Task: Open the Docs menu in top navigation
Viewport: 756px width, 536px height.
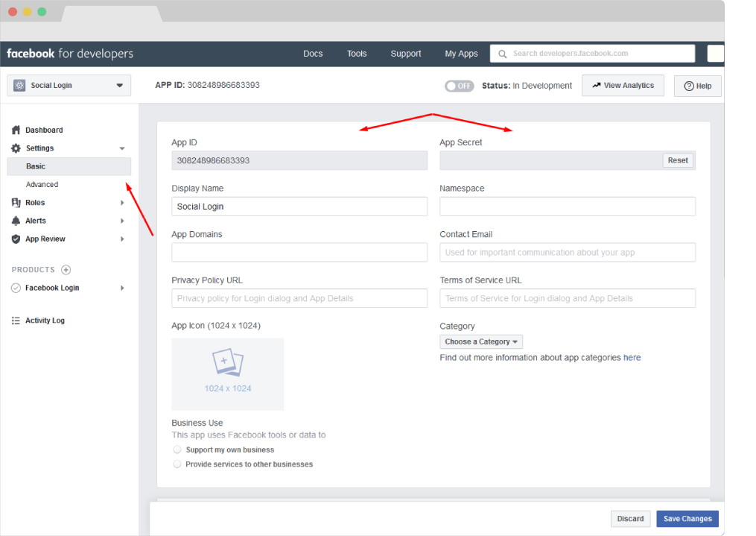Action: [313, 54]
